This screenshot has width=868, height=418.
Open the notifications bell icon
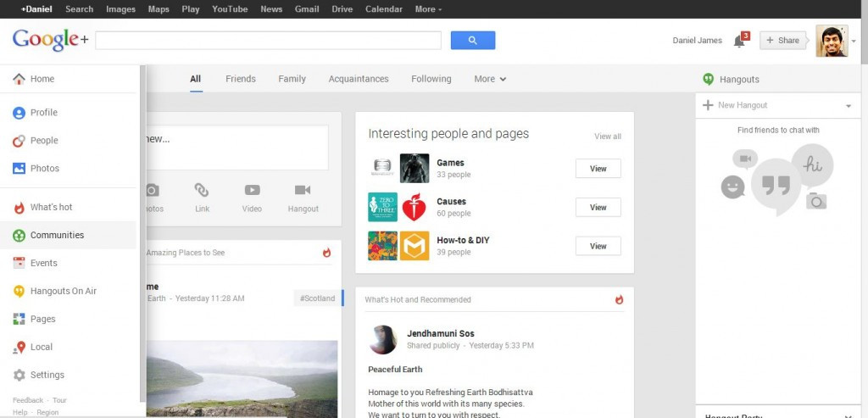point(739,41)
